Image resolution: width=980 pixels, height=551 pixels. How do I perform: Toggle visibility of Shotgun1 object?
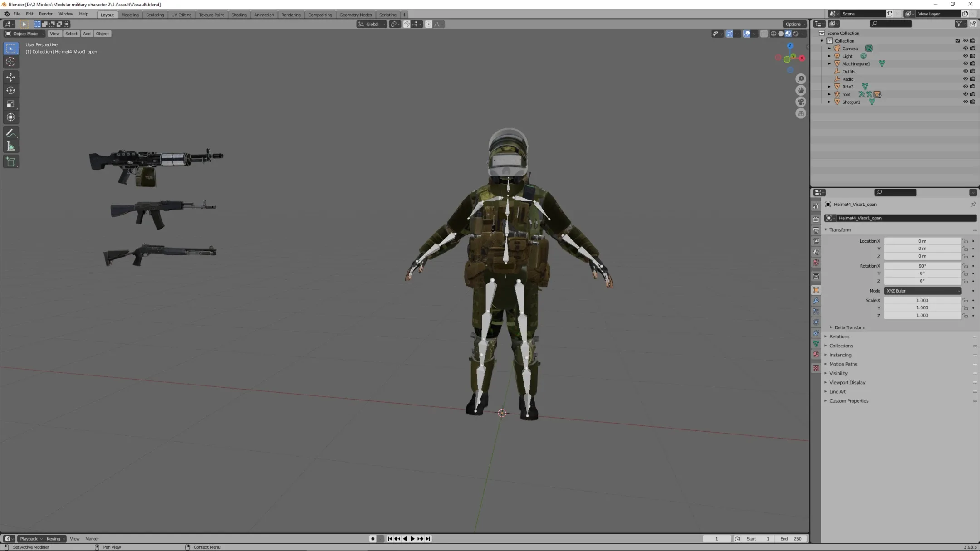click(965, 102)
